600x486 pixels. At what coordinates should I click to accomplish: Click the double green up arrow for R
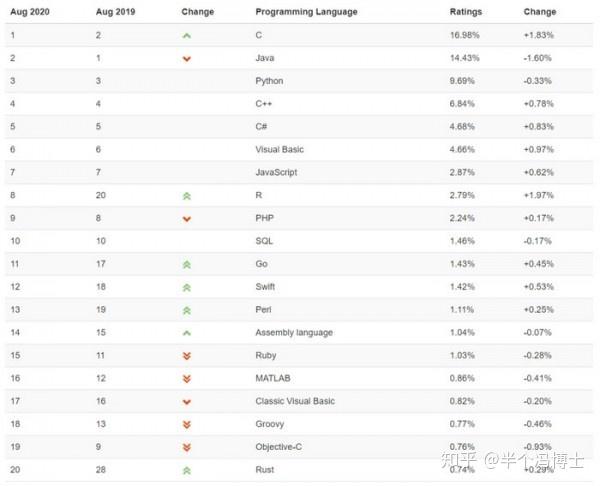186,196
